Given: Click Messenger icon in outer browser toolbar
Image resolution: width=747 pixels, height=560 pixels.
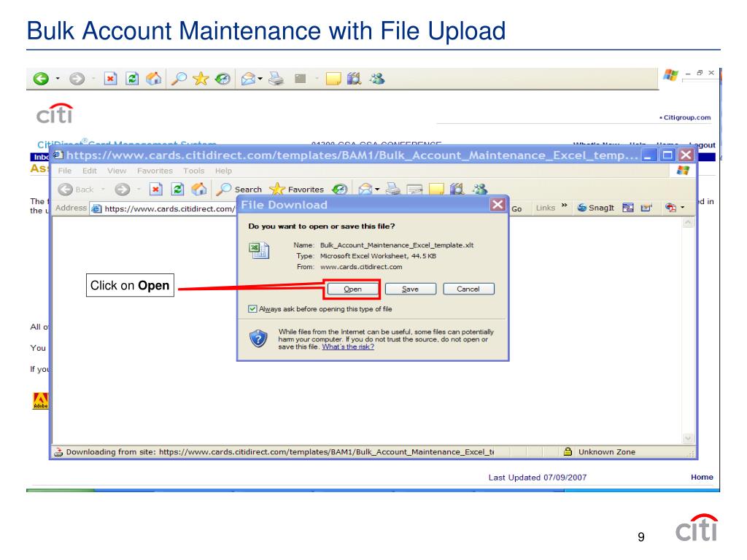Looking at the screenshot, I should click(377, 79).
